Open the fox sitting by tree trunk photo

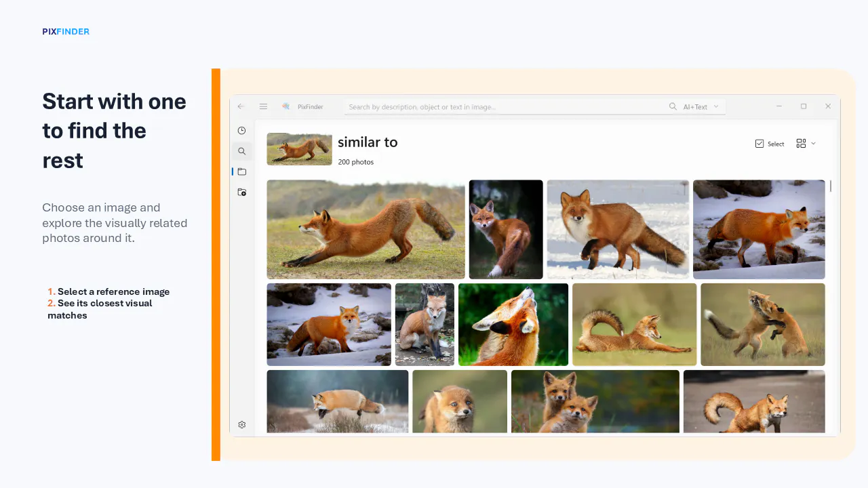(425, 325)
